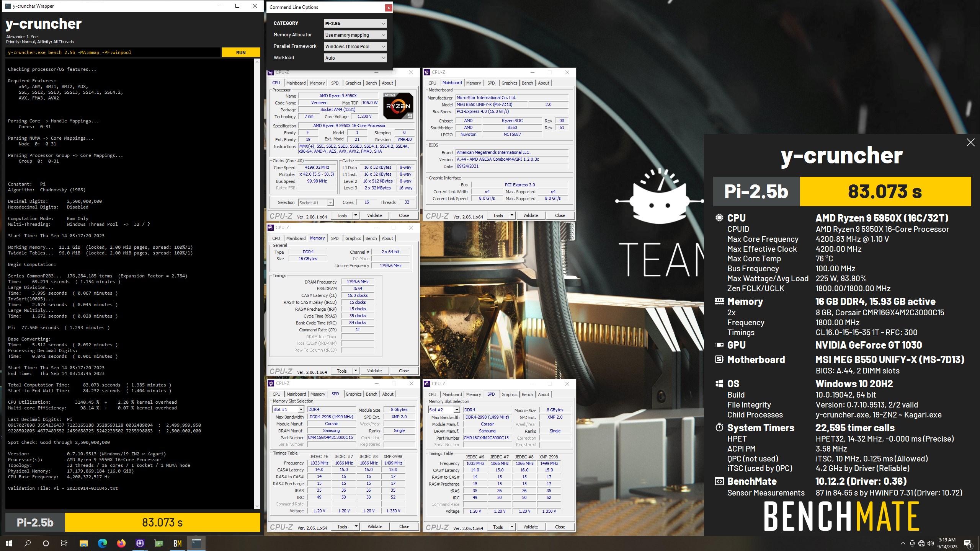Expand Tools arrow in CPU-Z Memory window
The image size is (980, 551).
click(x=356, y=371)
